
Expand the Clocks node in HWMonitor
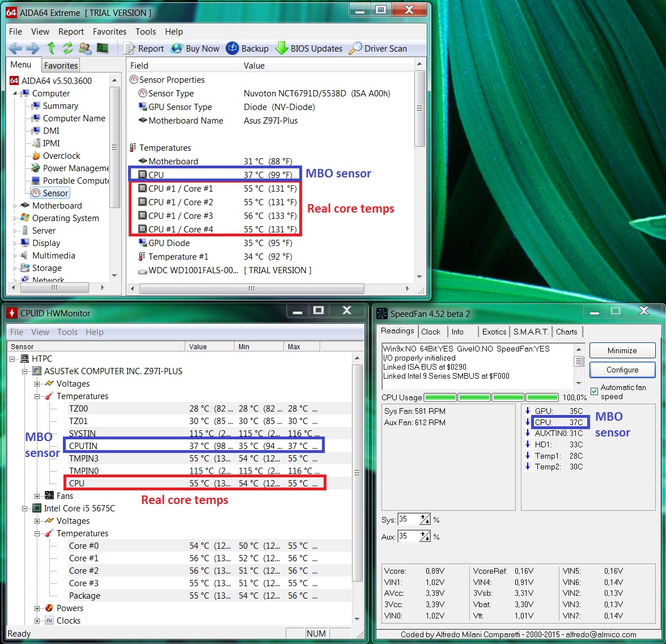coord(37,621)
